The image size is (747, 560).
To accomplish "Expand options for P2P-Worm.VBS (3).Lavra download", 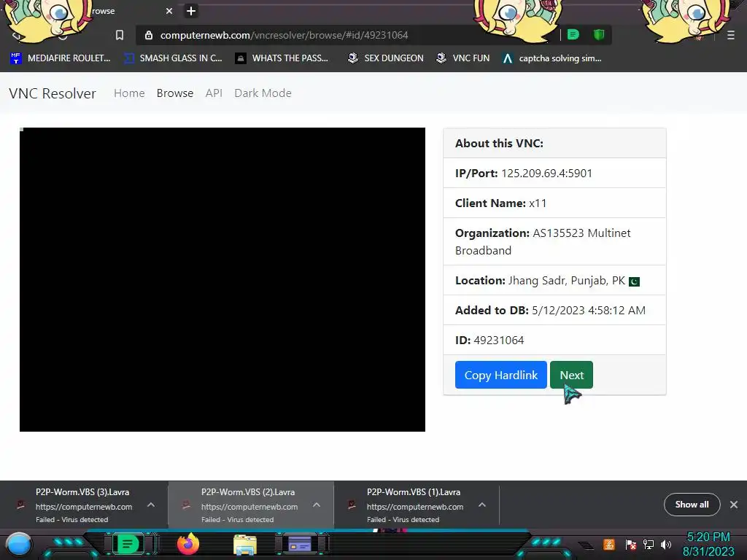I will [x=151, y=505].
